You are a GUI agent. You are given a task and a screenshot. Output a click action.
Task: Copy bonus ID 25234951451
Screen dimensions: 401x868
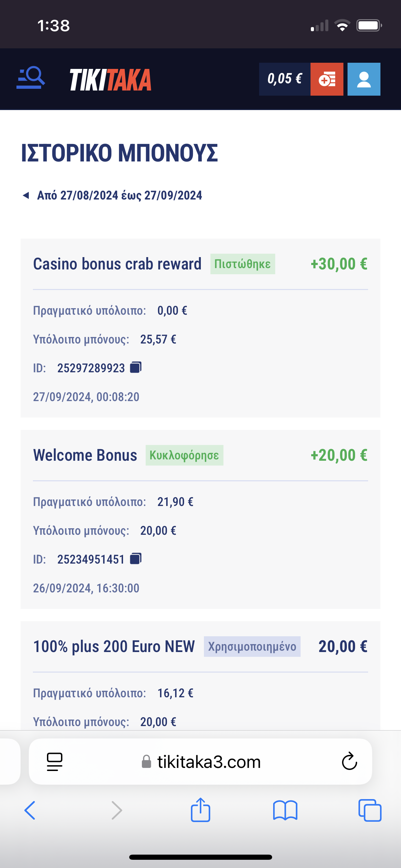pos(136,559)
